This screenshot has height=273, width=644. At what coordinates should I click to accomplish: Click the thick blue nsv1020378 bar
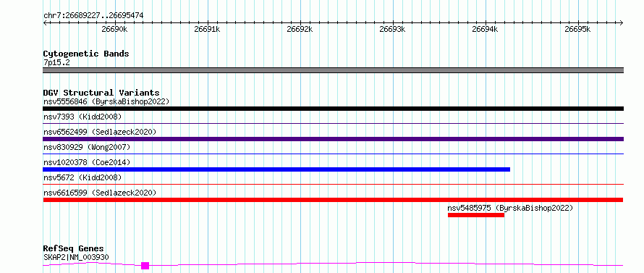point(276,169)
